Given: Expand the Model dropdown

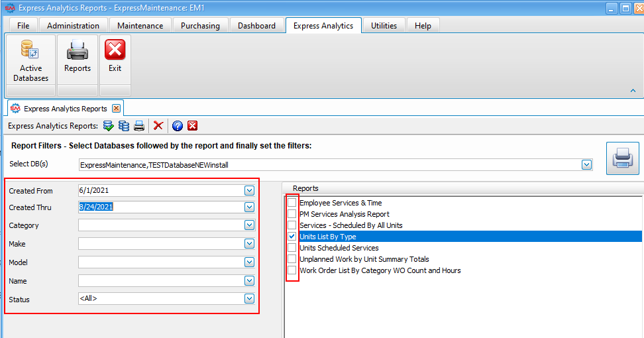Looking at the screenshot, I should click(249, 262).
